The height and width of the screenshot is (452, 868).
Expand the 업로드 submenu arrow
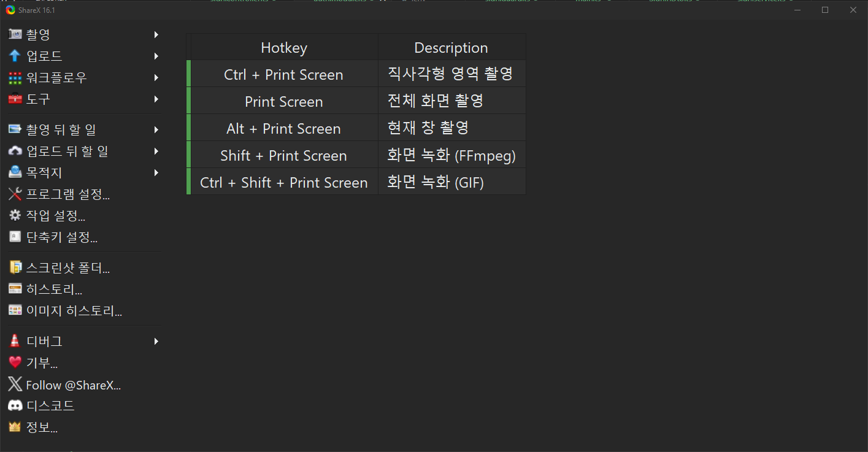pos(156,56)
